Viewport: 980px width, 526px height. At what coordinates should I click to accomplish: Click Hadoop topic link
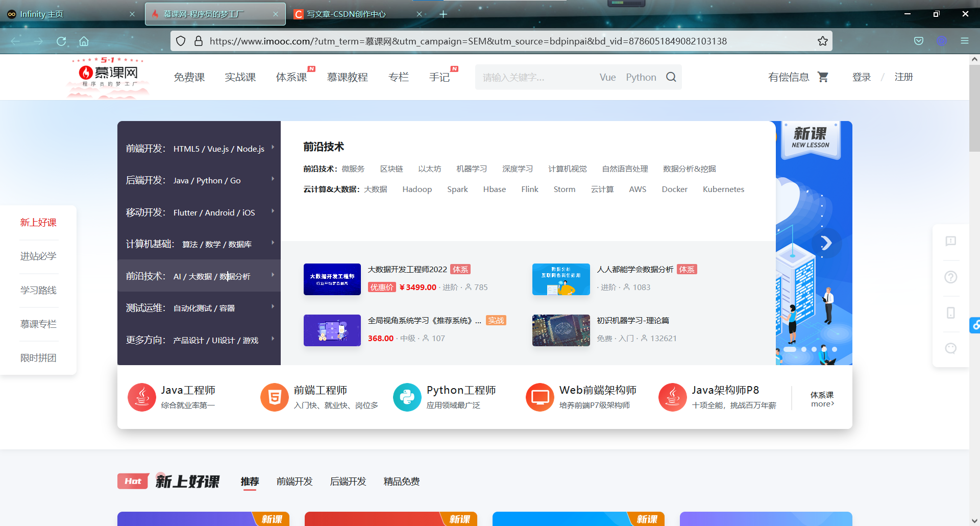pyautogui.click(x=417, y=189)
